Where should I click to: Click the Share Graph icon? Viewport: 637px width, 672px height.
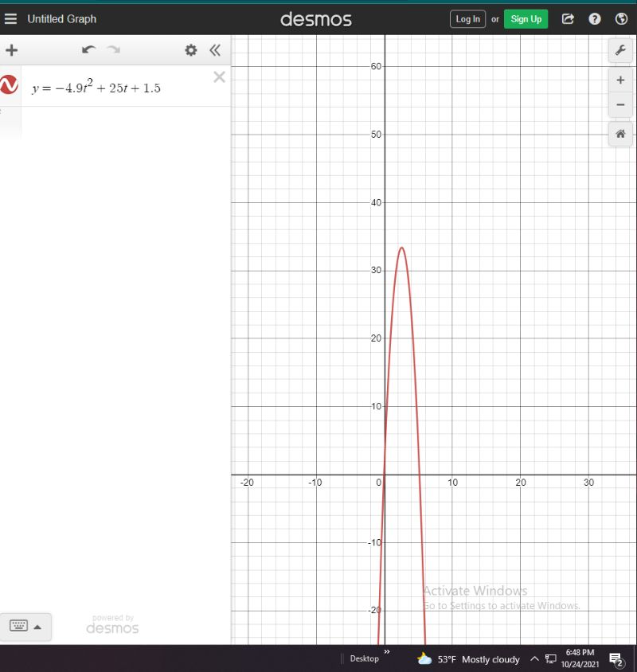click(x=568, y=19)
